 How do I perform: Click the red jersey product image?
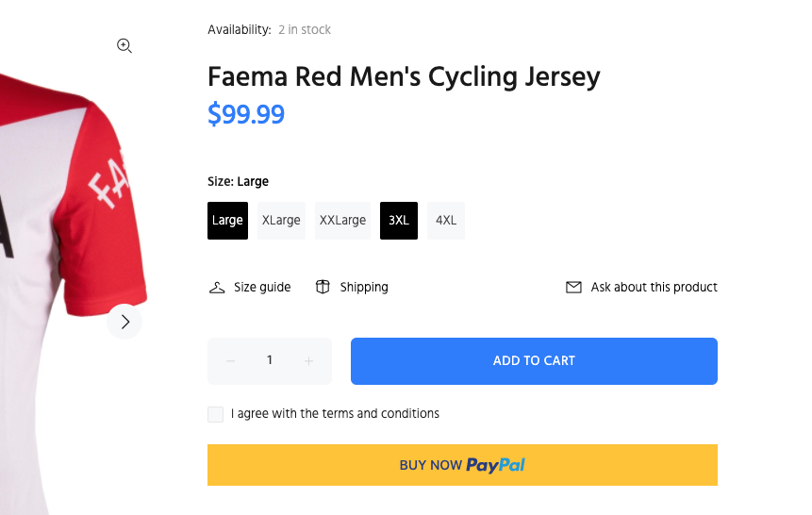tap(66, 236)
